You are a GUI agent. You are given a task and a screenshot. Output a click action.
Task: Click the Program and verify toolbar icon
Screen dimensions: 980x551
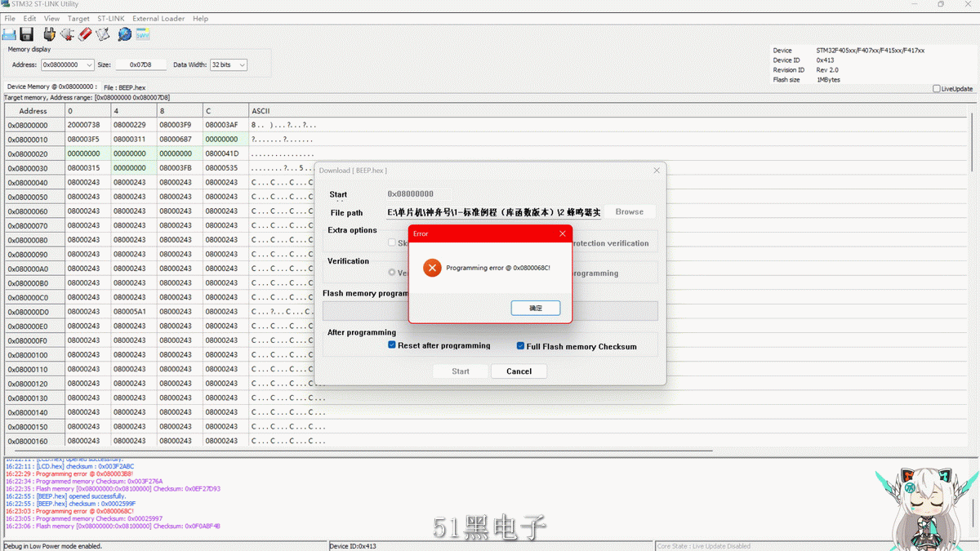pos(103,34)
